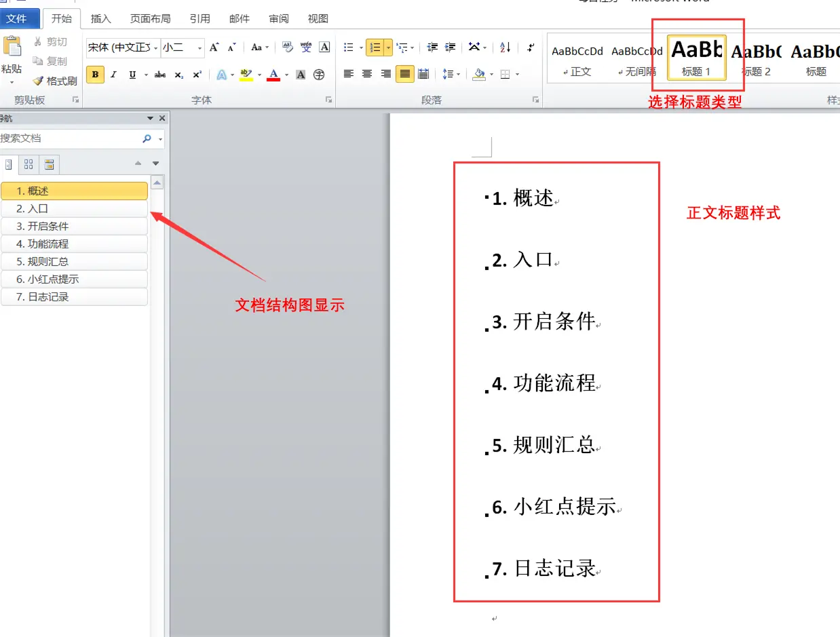Apply strikethrough formatting
Image resolution: width=840 pixels, height=637 pixels.
160,75
